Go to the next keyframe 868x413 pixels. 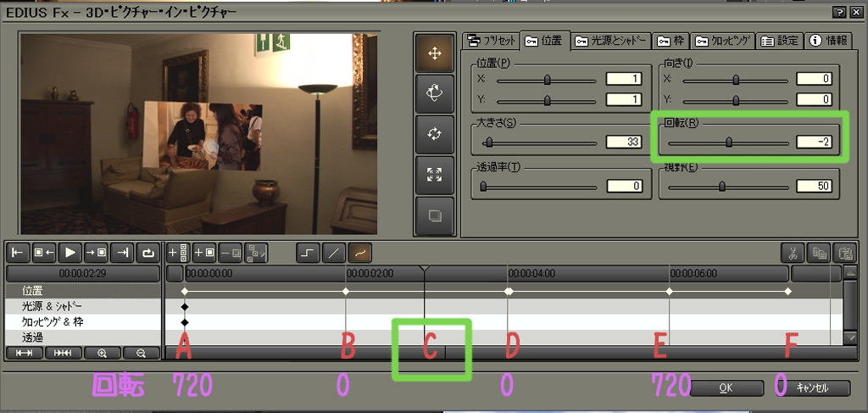click(x=97, y=253)
